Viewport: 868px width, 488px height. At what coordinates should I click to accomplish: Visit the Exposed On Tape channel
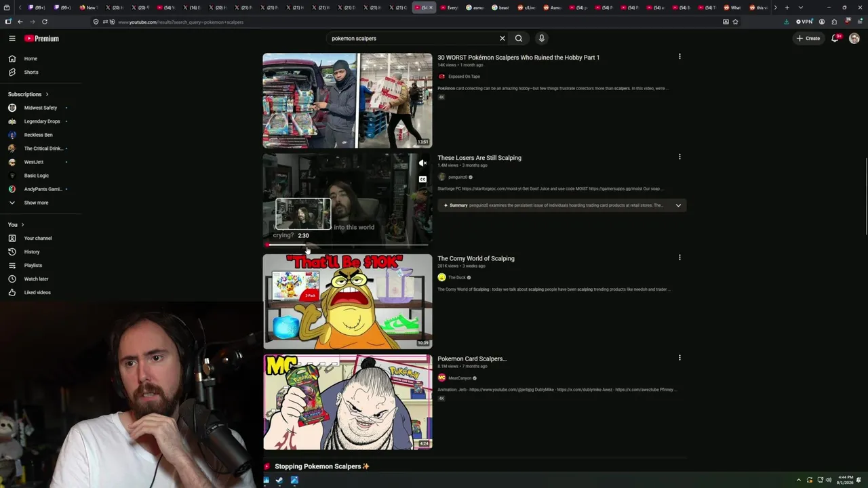(464, 77)
